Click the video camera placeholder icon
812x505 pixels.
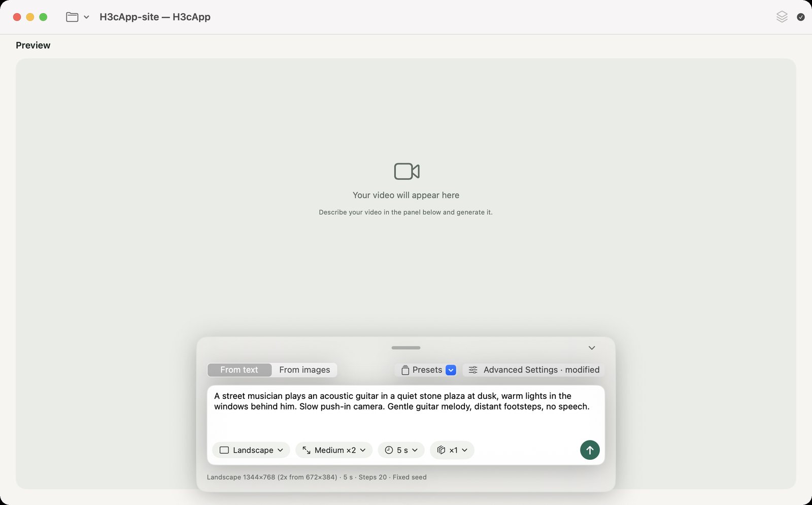(407, 172)
